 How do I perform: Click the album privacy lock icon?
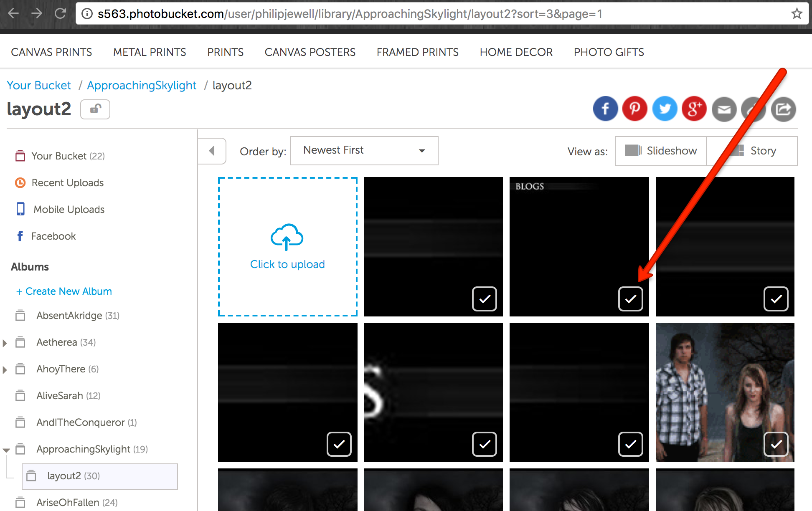(95, 109)
